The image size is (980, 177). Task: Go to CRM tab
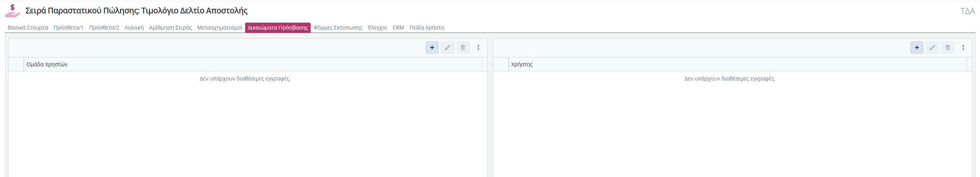pos(398,28)
